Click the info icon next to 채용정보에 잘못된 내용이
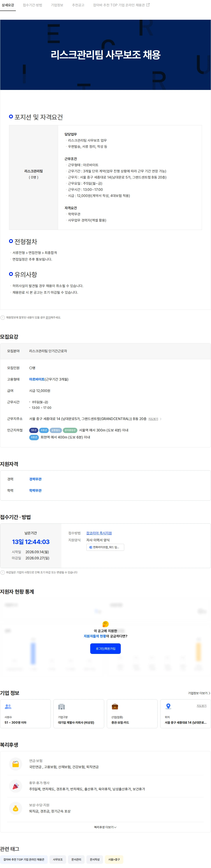 pos(3,317)
